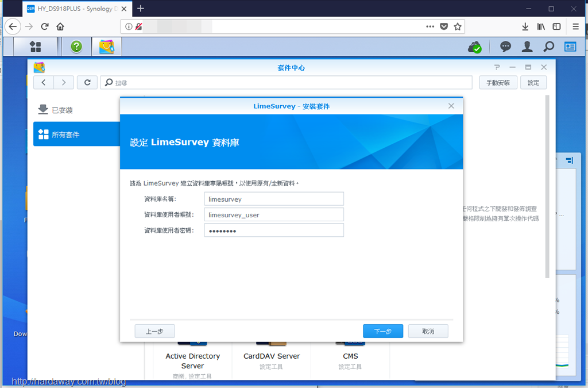
Task: Select the HY_DS918PLUS Synology browser tab
Action: (78, 9)
